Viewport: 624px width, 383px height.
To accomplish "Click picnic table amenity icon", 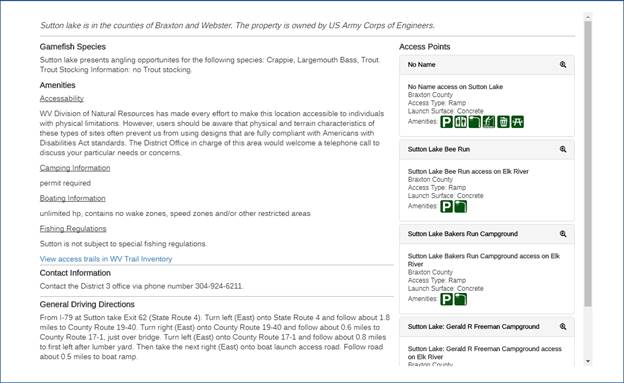I will tap(517, 122).
